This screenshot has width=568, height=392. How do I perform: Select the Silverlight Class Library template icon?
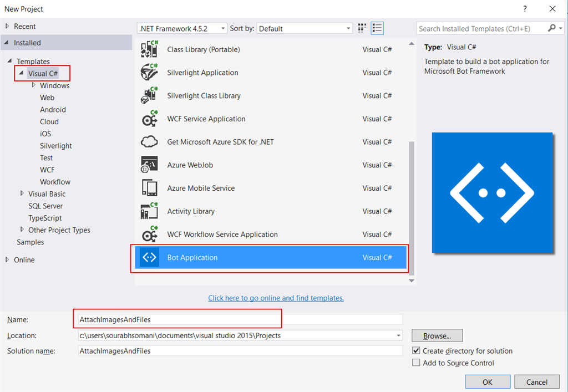[x=149, y=95]
